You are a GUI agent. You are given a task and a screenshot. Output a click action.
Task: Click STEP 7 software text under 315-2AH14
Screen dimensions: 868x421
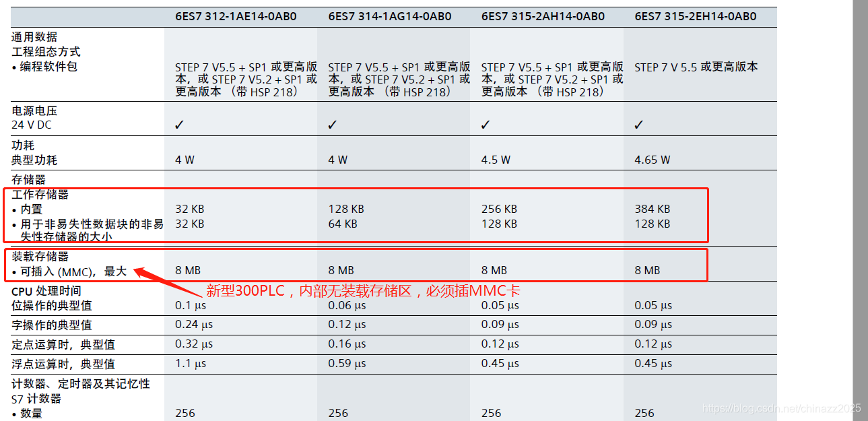pyautogui.click(x=552, y=79)
